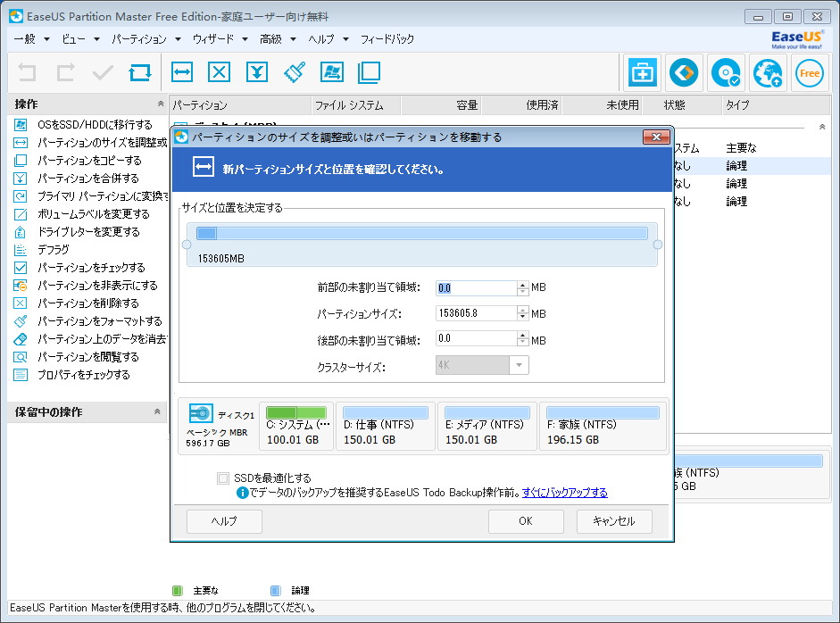Open the ヘルプ menu
Viewport: 840px width, 623px height.
point(329,39)
